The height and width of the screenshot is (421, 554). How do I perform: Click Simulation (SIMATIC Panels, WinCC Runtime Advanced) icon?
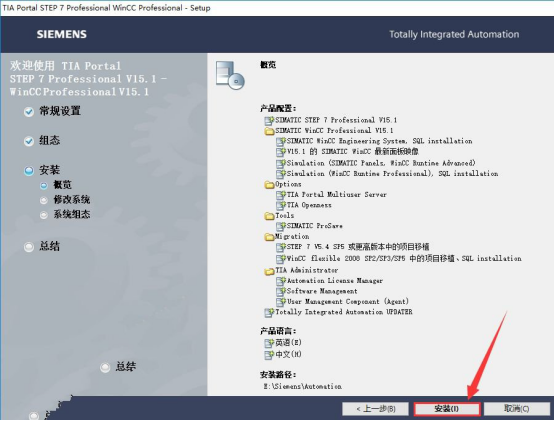tap(281, 163)
